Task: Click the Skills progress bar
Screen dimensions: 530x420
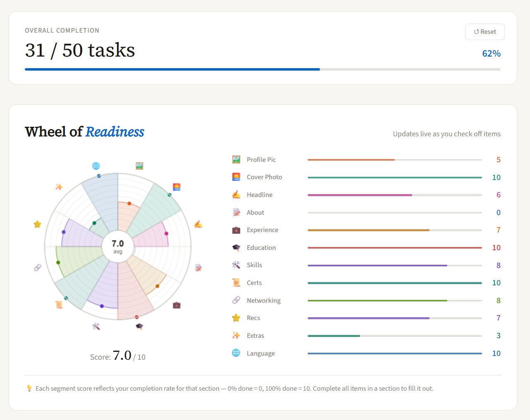Action: tap(395, 266)
